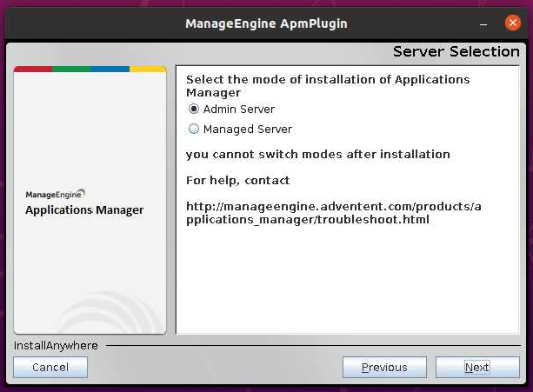Click the red segment of the color stripe
Image resolution: width=533 pixels, height=392 pixels.
33,69
